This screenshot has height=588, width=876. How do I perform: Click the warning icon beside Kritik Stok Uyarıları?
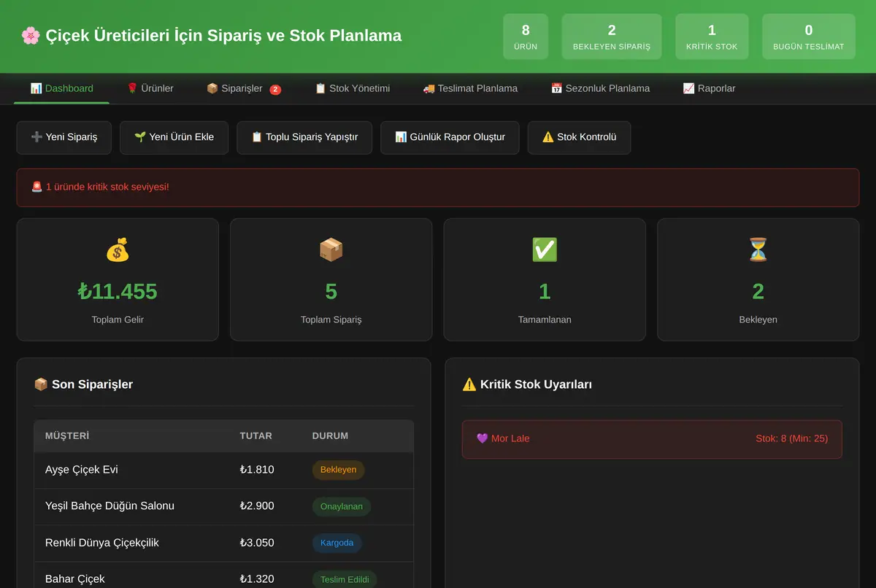(469, 384)
